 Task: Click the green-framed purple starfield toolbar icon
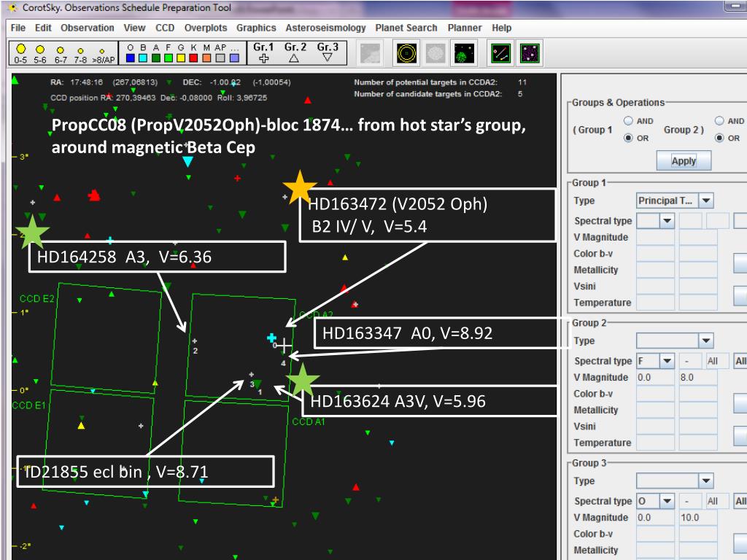point(530,52)
